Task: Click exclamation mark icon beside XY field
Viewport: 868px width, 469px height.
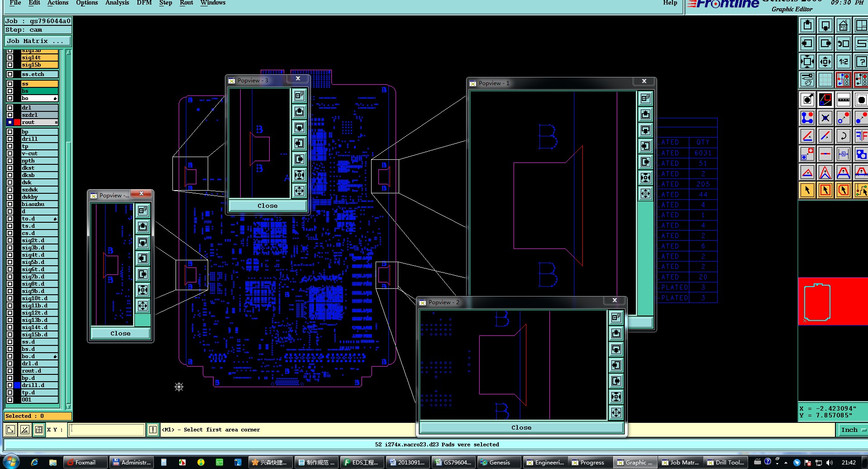Action: (153, 430)
